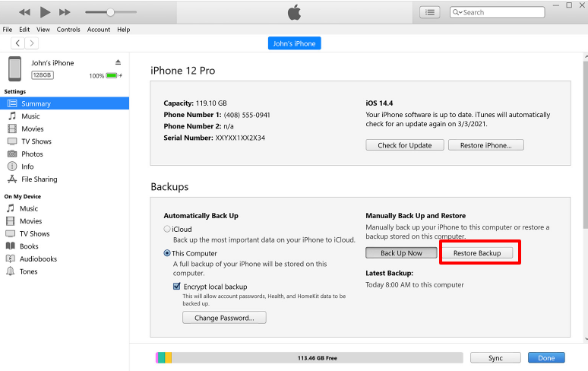The image size is (588, 371).
Task: Select Summary in the Settings sidebar
Action: 65,103
